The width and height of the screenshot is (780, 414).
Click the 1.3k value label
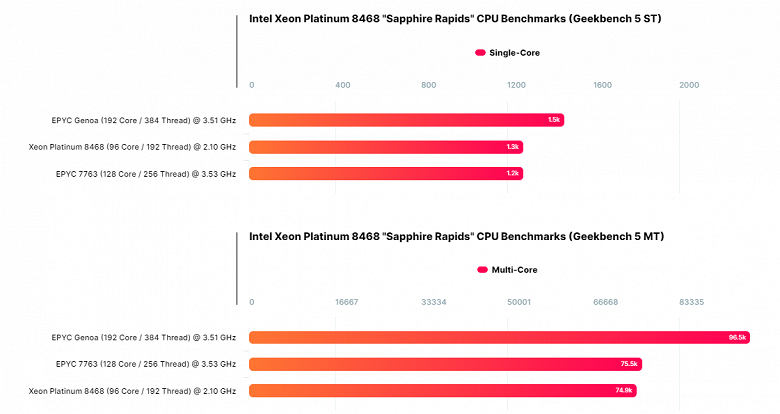pos(513,147)
